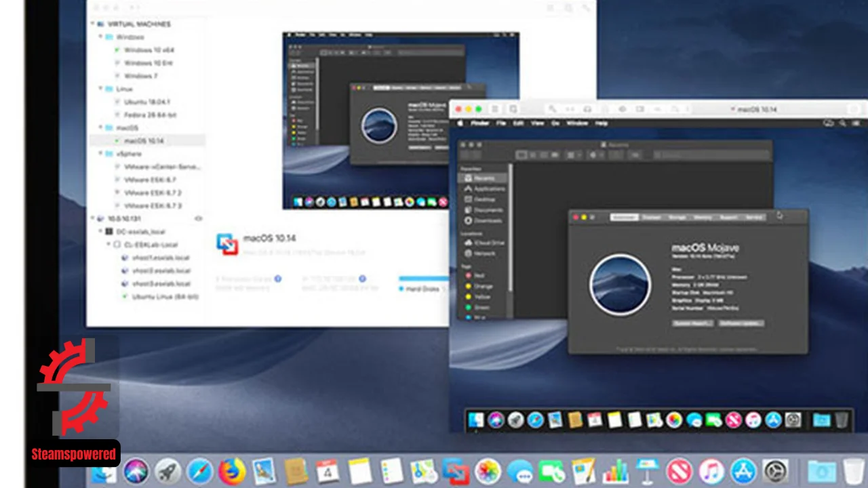Click Apple menu in guest VM menu bar

[x=460, y=123]
